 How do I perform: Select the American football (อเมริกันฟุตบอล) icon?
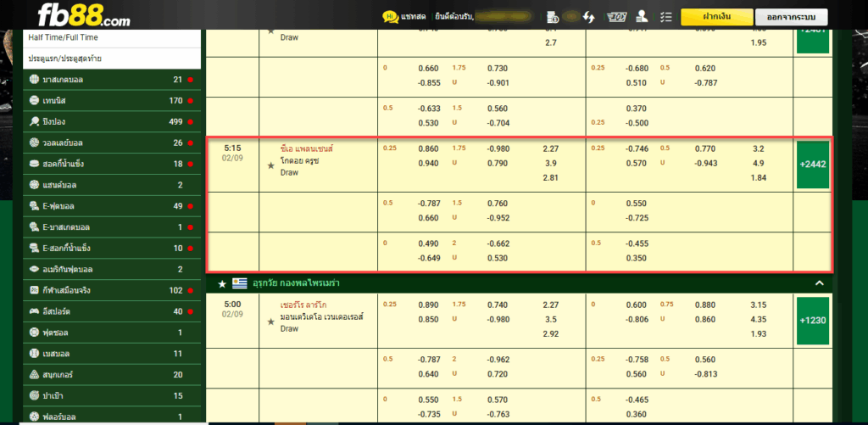click(34, 269)
